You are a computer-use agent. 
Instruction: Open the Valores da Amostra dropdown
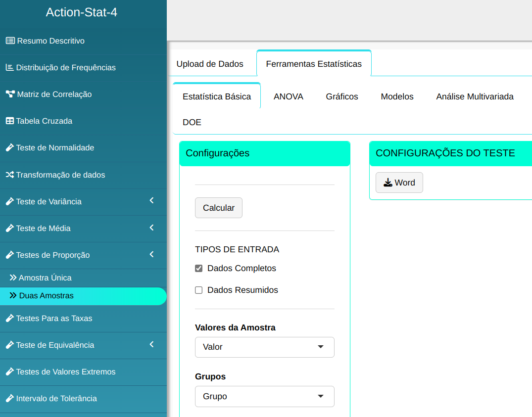click(x=264, y=347)
